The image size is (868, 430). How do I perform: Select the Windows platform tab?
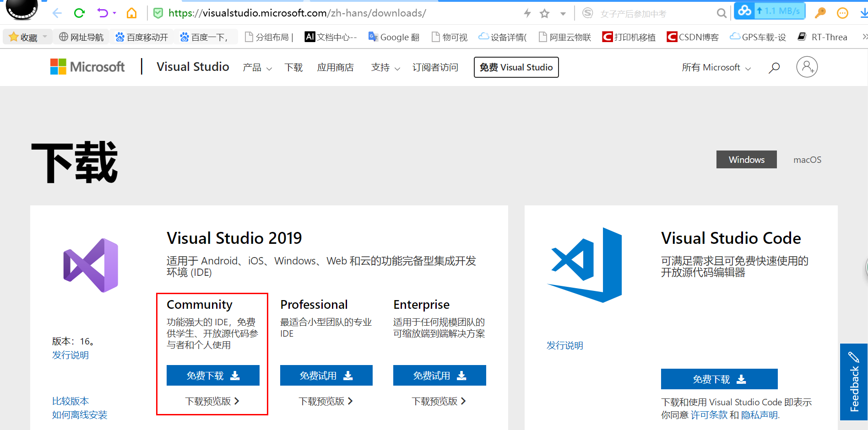[x=747, y=160]
